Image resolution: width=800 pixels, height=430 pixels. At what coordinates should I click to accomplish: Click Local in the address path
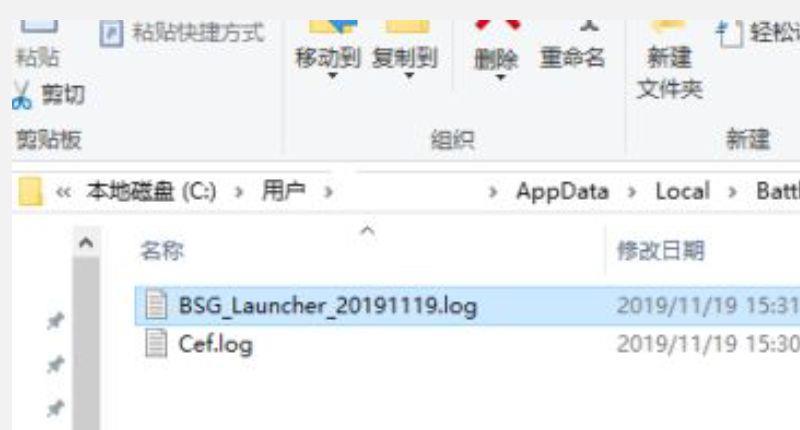click(682, 192)
